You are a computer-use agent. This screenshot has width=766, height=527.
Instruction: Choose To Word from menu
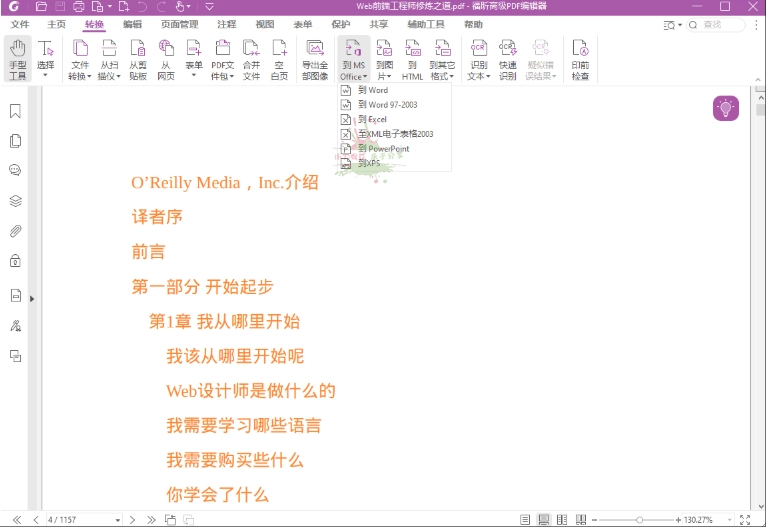[x=394, y=90]
